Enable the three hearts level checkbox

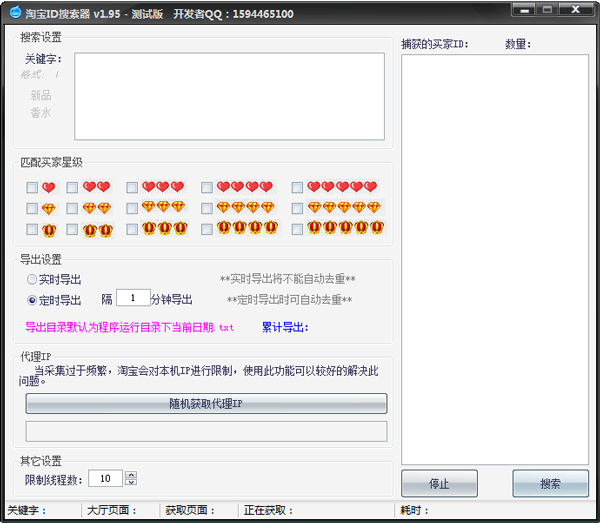(x=132, y=187)
